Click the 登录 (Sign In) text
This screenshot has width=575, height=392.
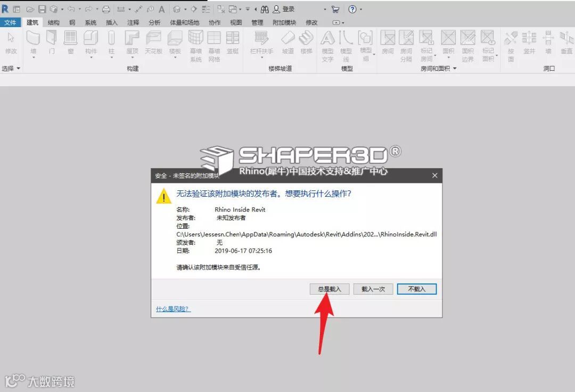[x=288, y=9]
